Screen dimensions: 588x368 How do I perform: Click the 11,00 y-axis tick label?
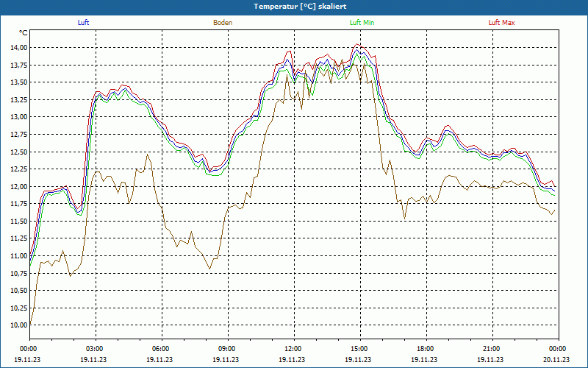tap(18, 255)
